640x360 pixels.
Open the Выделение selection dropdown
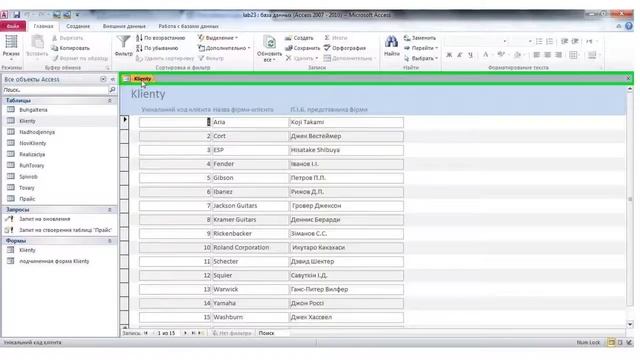pos(218,38)
